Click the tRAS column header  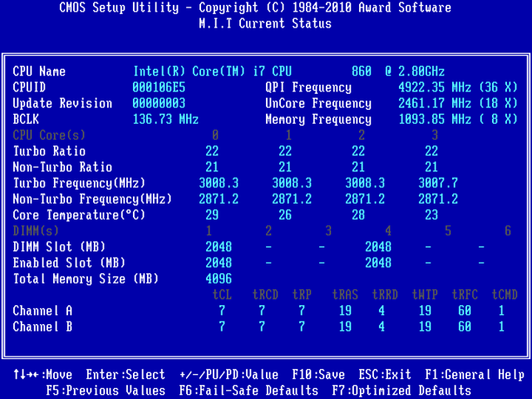click(x=345, y=294)
